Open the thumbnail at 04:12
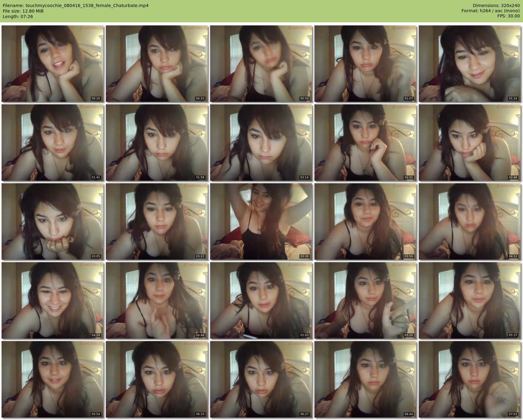 tap(470, 221)
